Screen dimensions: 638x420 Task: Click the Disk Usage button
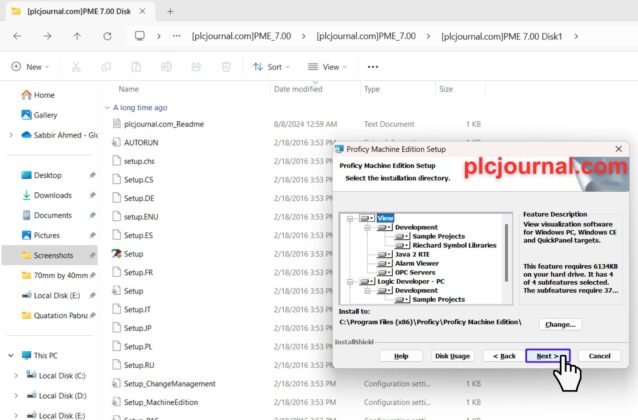pos(451,356)
